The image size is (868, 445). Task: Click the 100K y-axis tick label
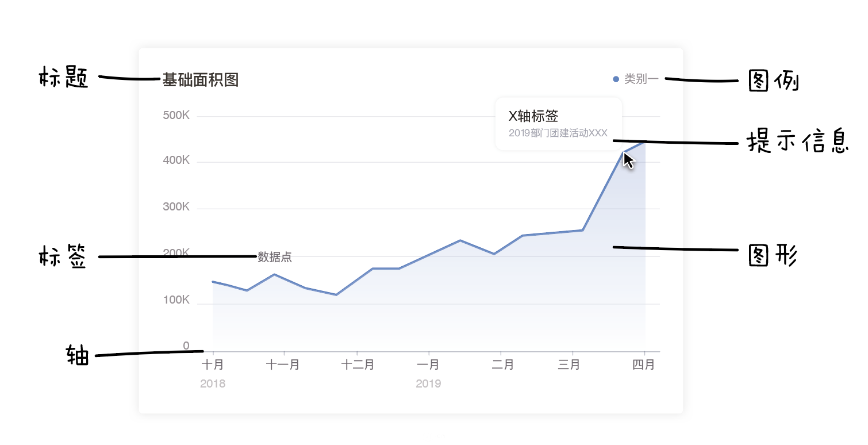pyautogui.click(x=176, y=300)
